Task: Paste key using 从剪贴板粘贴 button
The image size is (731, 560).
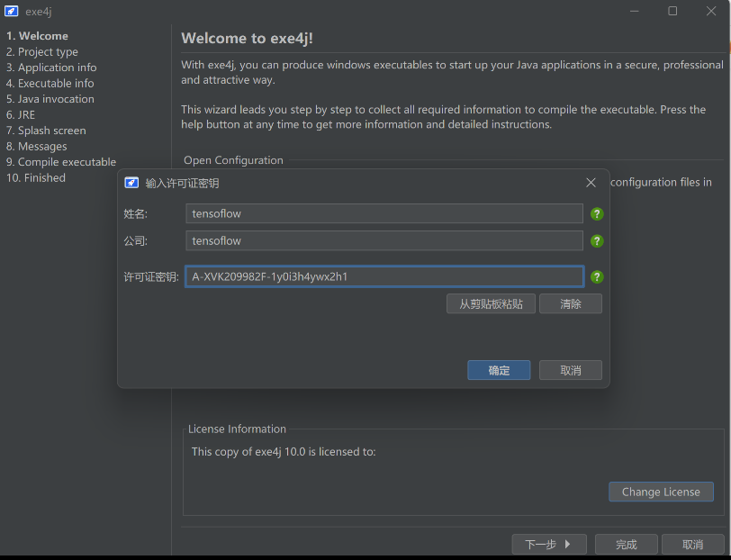Action: 491,304
